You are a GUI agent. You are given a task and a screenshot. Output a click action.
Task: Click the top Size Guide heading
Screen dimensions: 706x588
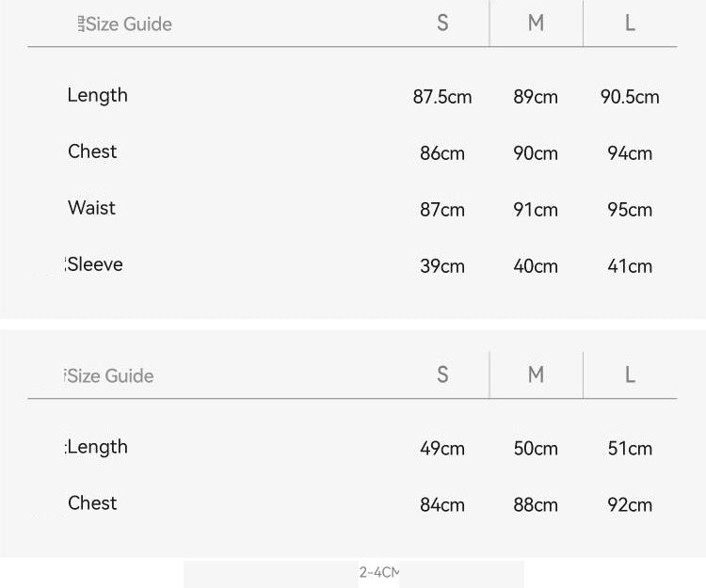coord(124,24)
